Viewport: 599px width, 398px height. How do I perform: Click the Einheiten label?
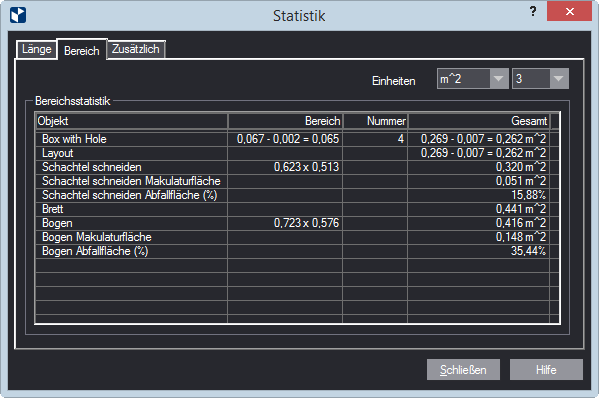tap(393, 81)
